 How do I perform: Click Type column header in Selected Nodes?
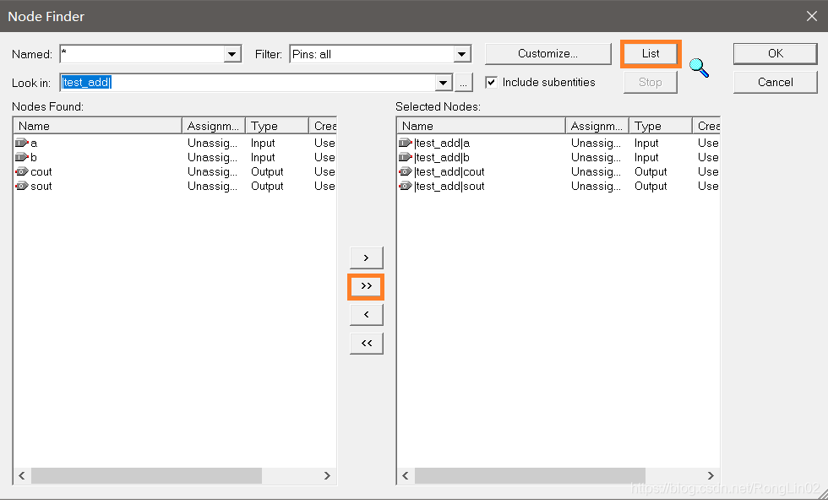tap(660, 126)
